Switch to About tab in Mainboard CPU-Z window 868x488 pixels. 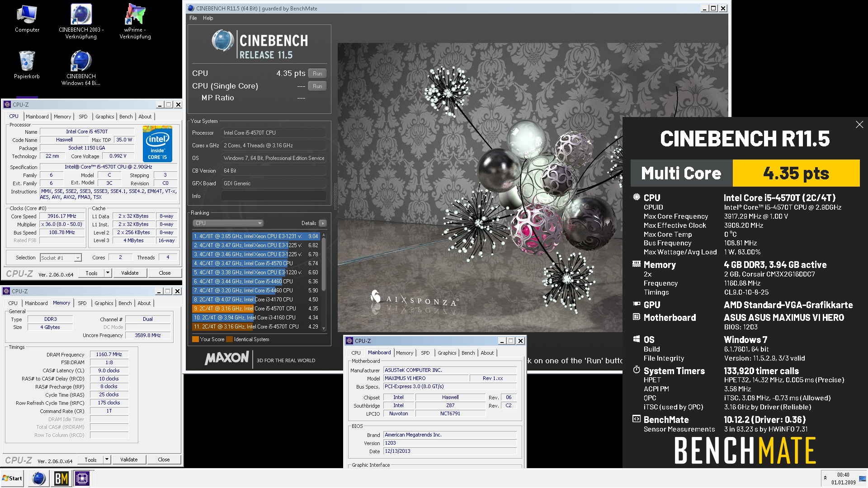click(487, 353)
